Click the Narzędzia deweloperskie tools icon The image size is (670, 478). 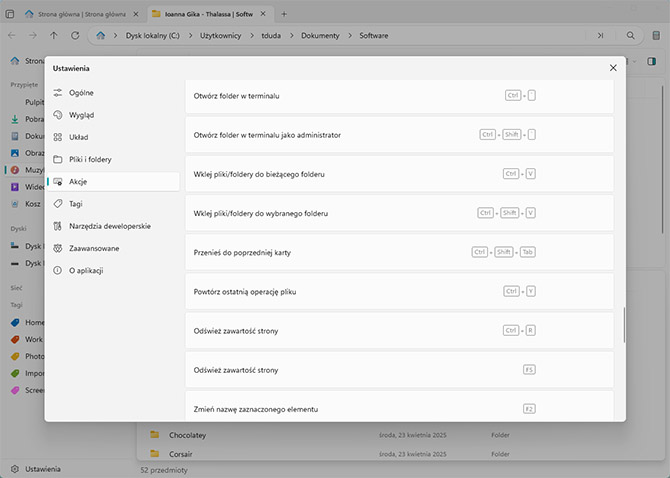point(58,226)
